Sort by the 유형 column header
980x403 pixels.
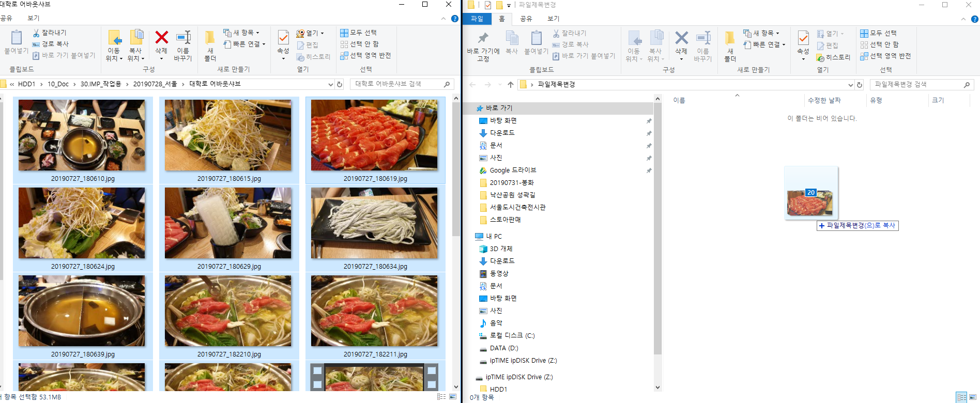click(x=876, y=100)
